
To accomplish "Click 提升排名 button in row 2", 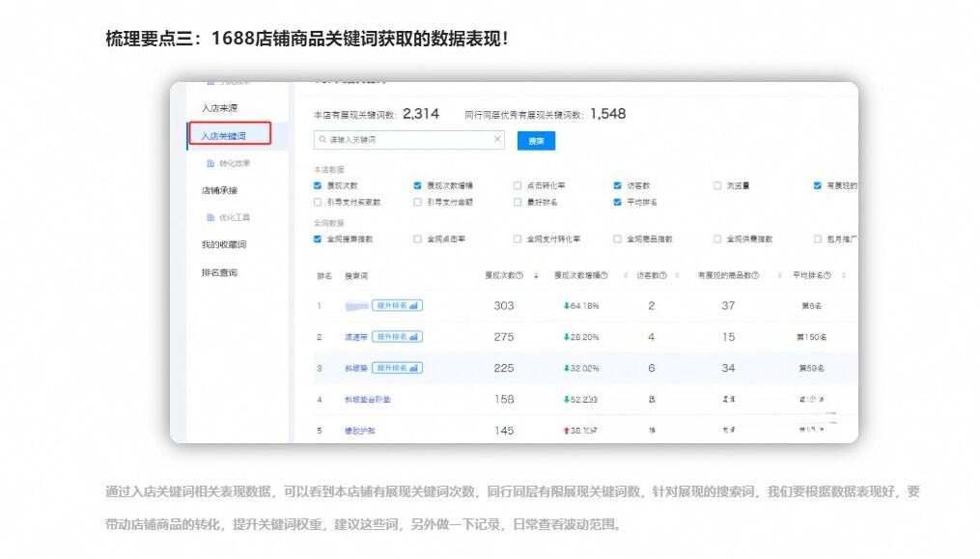I will click(x=398, y=337).
